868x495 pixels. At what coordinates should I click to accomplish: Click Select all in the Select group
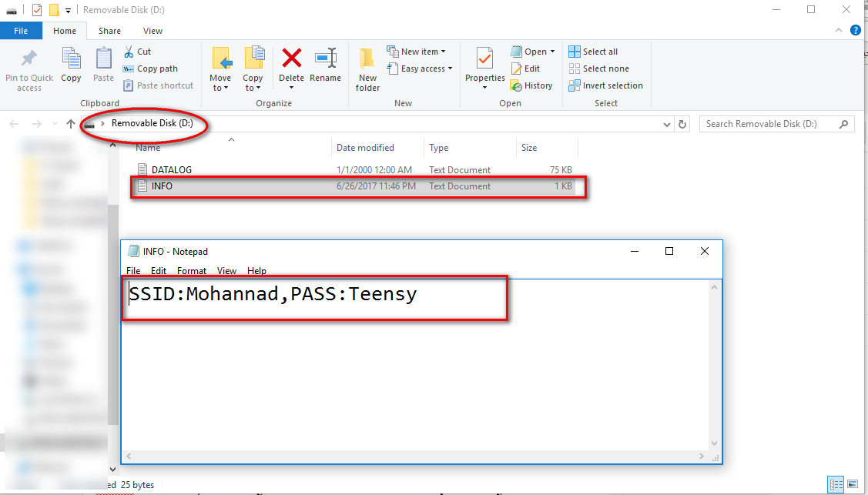click(x=593, y=51)
